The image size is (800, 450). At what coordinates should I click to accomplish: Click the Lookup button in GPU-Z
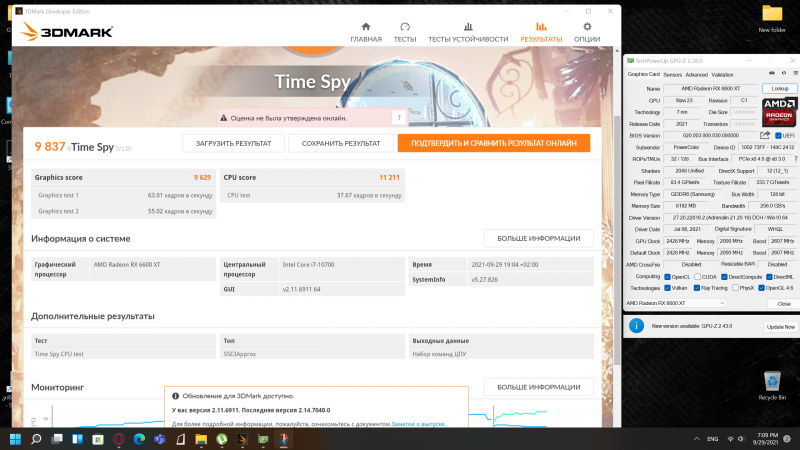[780, 88]
